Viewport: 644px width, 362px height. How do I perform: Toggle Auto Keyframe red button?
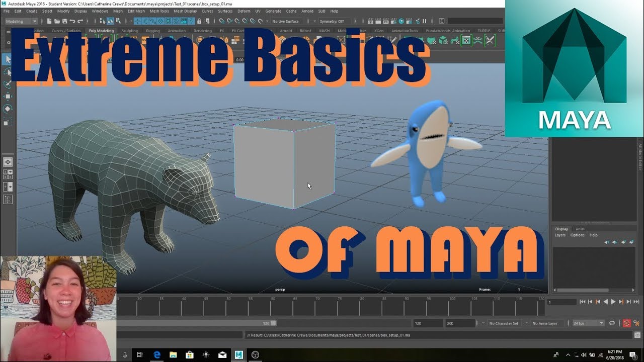[x=627, y=323]
